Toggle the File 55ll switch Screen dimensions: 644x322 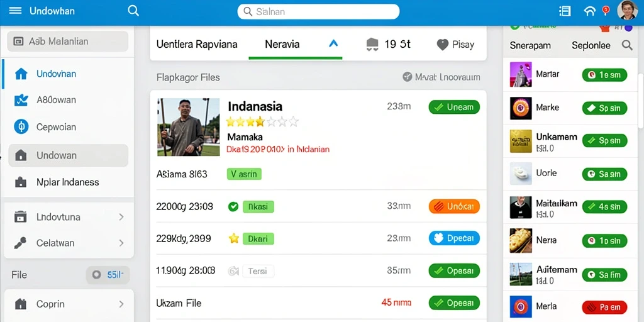tap(108, 275)
